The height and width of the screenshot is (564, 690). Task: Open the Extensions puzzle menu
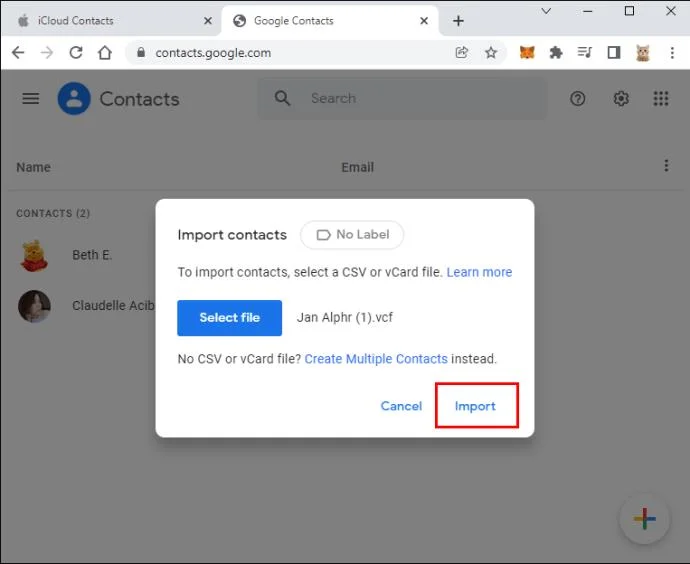pos(556,53)
